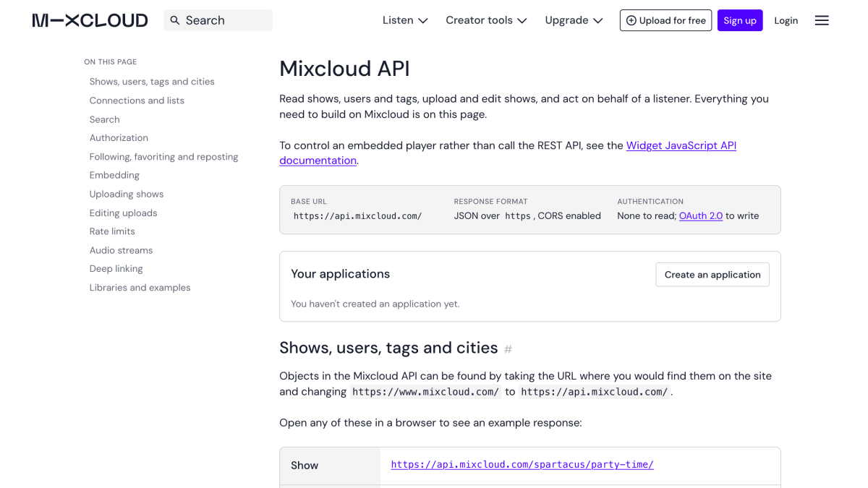Open the Mixcloud logo home link

click(90, 20)
